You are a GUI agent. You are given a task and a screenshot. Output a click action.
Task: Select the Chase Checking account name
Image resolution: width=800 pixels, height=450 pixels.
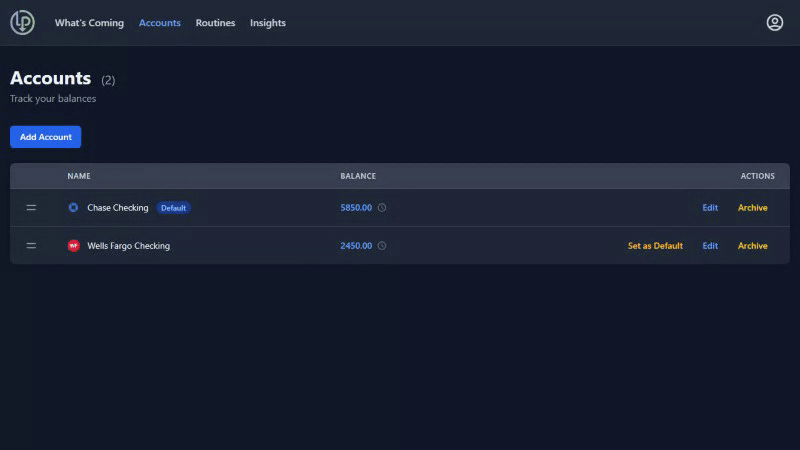pyautogui.click(x=118, y=208)
